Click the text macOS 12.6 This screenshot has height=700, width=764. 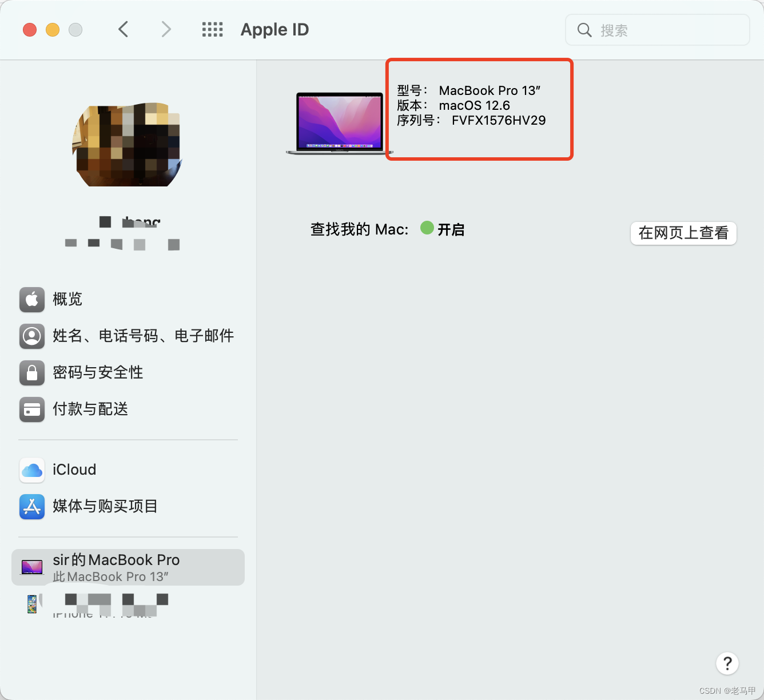[x=474, y=106]
